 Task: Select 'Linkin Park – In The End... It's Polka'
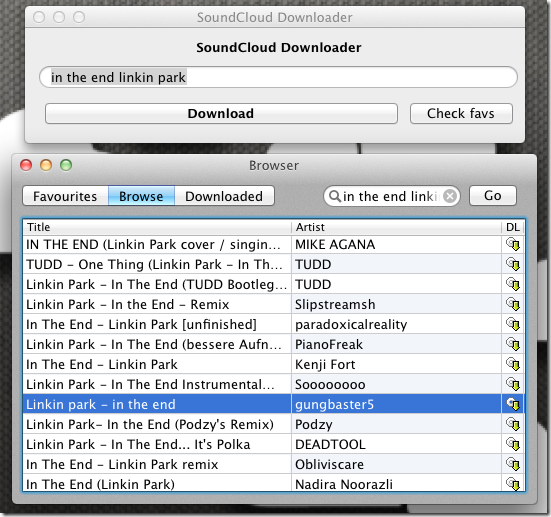(x=138, y=445)
